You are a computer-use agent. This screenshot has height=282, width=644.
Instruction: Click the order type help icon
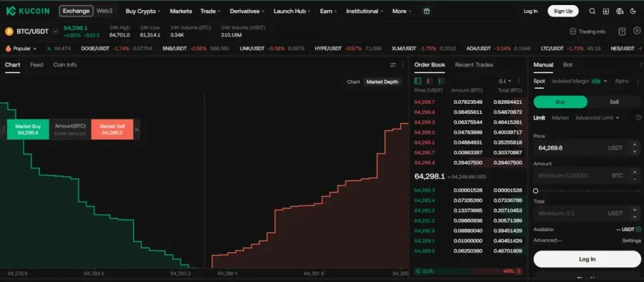tap(638, 117)
